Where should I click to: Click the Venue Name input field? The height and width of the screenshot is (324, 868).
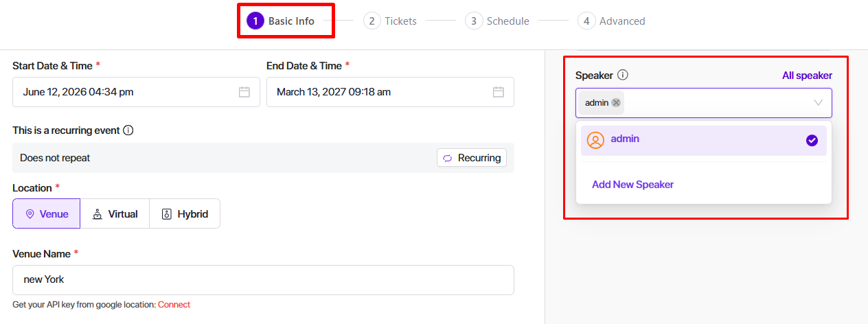pyautogui.click(x=263, y=280)
